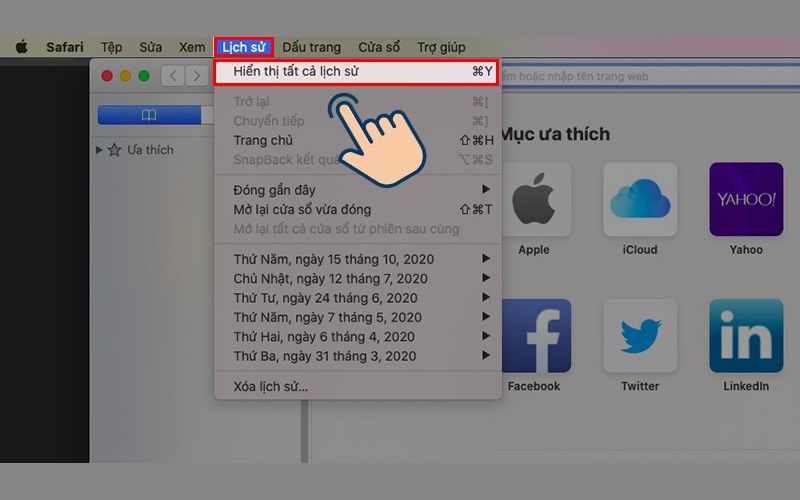The width and height of the screenshot is (800, 500).
Task: Click the Apple menu logo
Action: 21,47
